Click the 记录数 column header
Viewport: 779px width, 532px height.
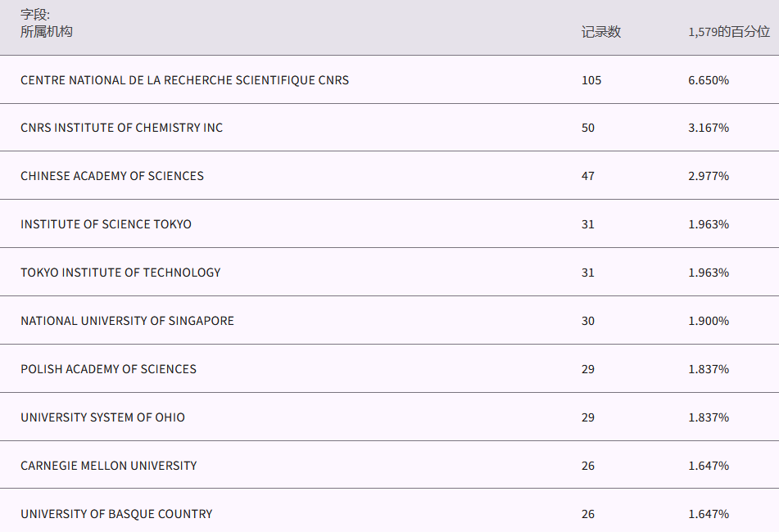601,32
